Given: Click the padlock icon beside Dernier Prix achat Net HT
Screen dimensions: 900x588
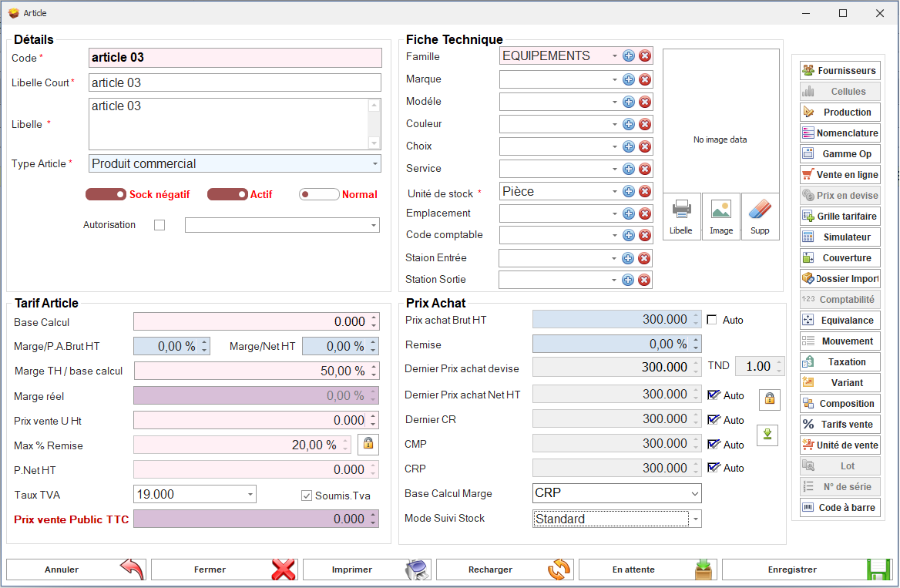Looking at the screenshot, I should (x=769, y=399).
